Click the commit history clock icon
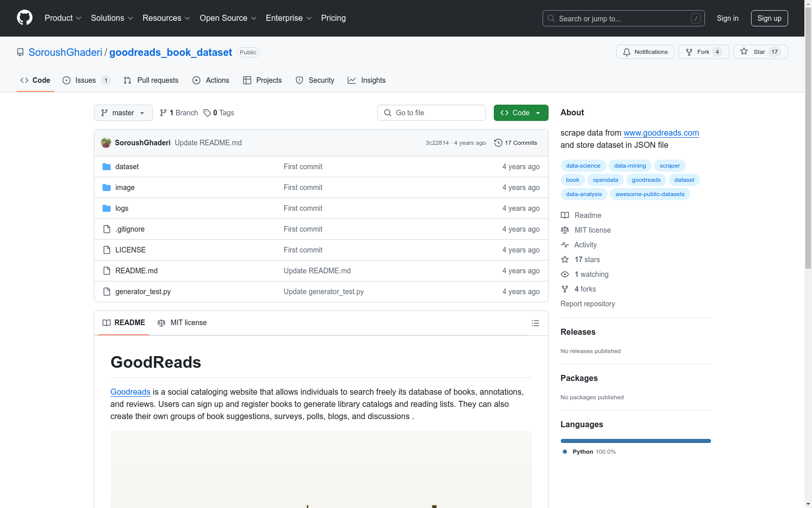The height and width of the screenshot is (508, 812). click(498, 143)
